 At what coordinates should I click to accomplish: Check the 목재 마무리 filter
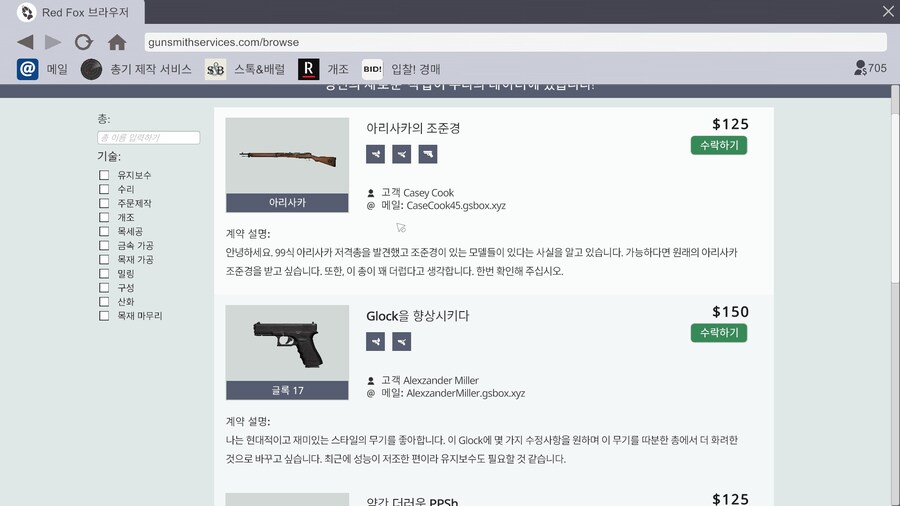[x=104, y=316]
